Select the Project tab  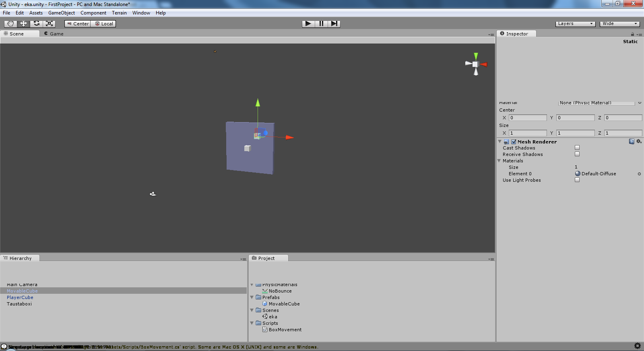(x=268, y=258)
